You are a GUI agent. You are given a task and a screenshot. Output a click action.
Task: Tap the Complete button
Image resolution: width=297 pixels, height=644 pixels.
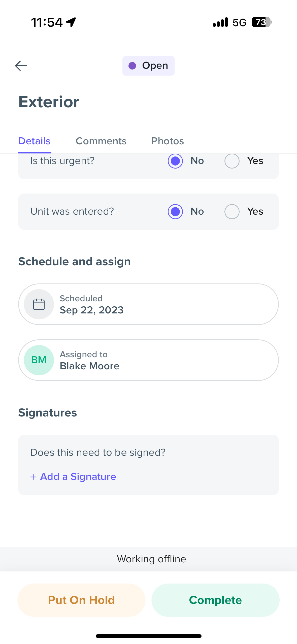(x=215, y=600)
